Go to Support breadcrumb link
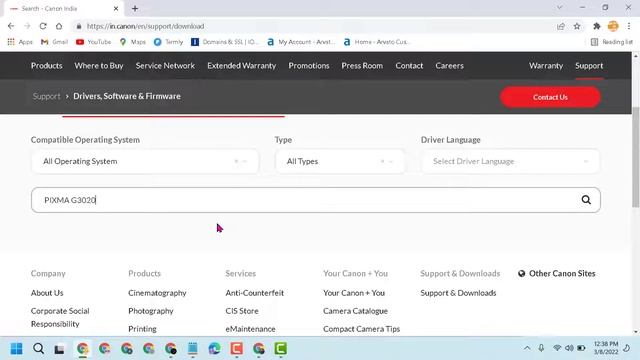 [x=47, y=96]
